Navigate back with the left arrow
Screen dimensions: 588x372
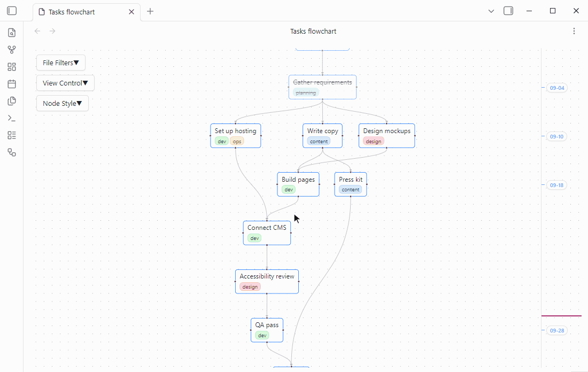tap(37, 31)
